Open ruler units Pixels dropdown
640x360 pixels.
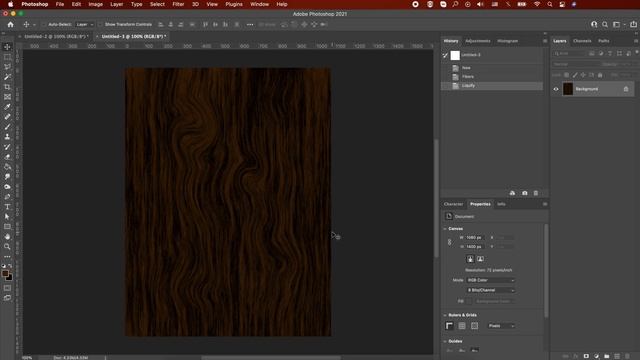pos(501,326)
